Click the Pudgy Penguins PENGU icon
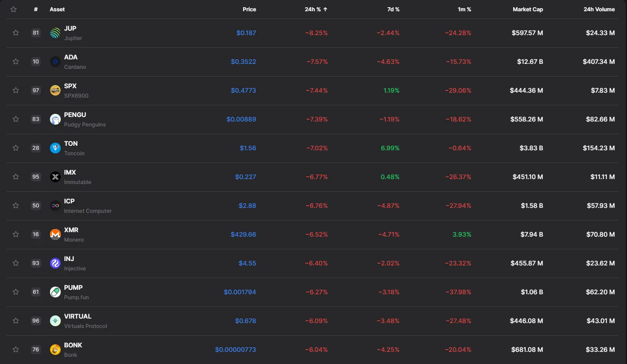 (55, 119)
